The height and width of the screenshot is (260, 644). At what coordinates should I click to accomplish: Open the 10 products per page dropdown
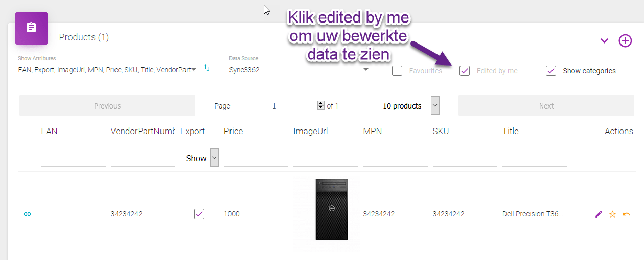coord(408,106)
